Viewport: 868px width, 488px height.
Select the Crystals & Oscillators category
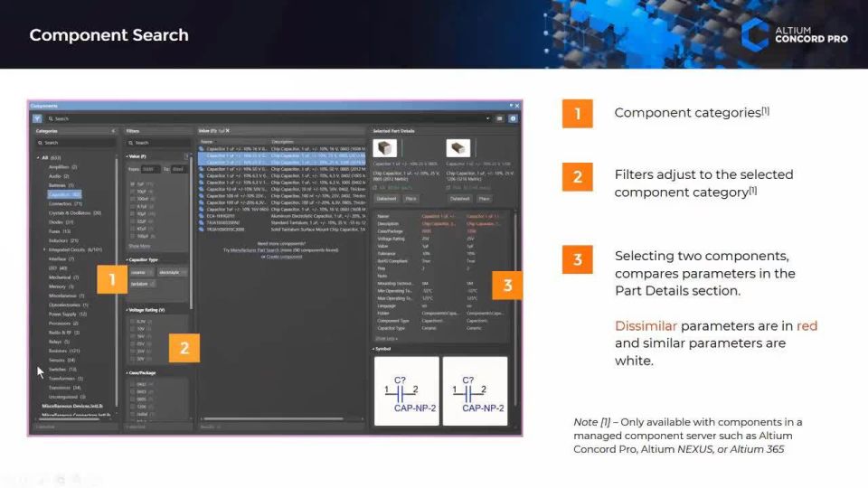coord(75,213)
